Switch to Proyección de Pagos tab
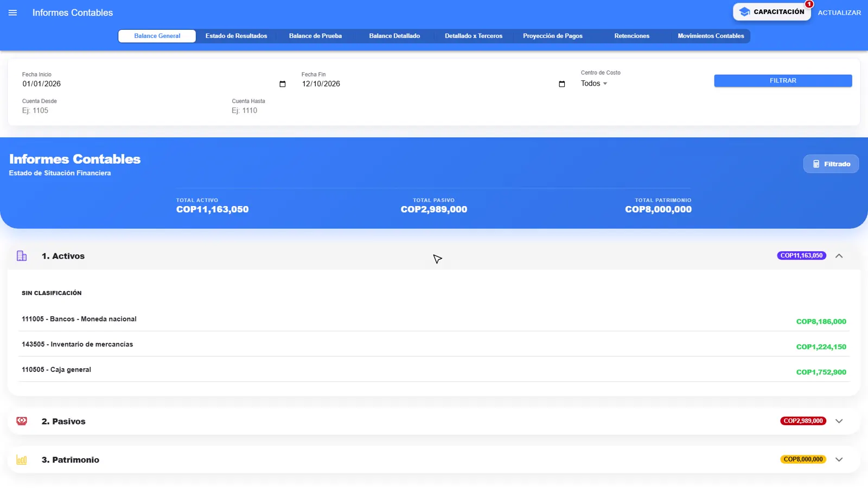The image size is (868, 488). (553, 36)
